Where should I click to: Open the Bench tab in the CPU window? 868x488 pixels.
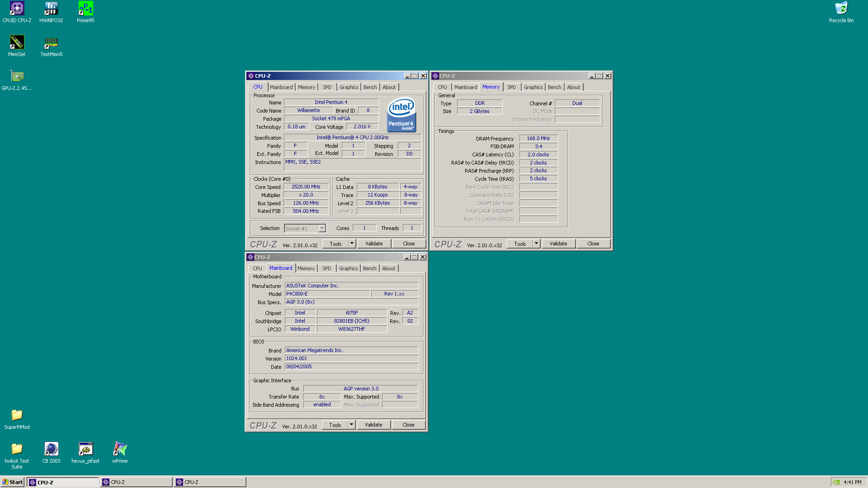tap(370, 87)
